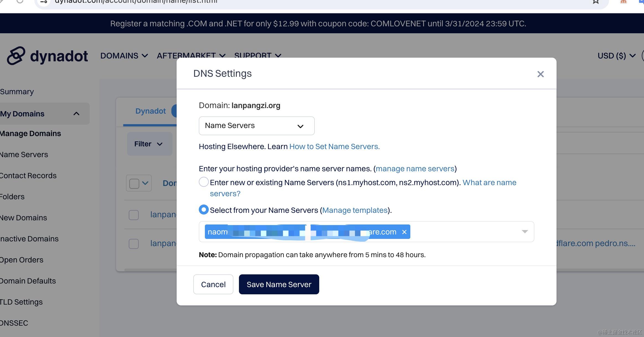Open the USD ($) currency selector

(x=616, y=56)
